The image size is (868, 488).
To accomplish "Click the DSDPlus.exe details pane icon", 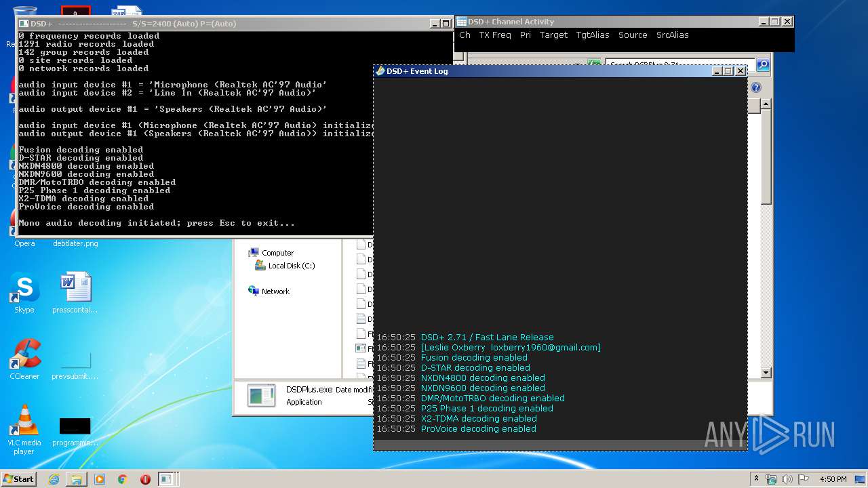I will (261, 395).
